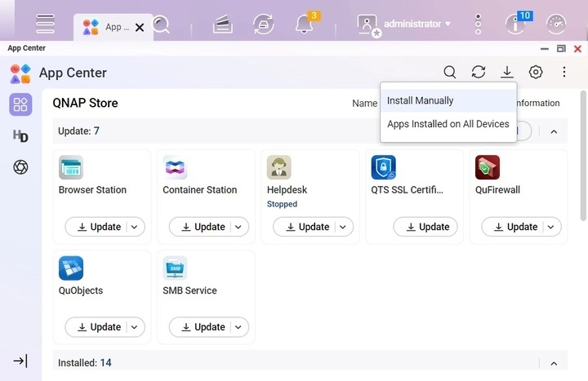Click the Container Station name
588x381 pixels.
point(200,189)
